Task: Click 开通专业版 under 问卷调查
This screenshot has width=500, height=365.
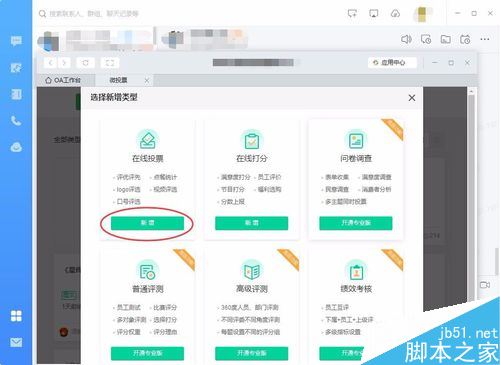Action: (356, 223)
